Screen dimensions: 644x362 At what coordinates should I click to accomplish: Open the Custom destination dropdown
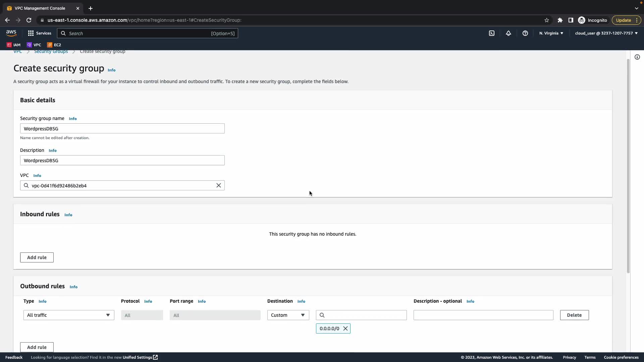(288, 315)
